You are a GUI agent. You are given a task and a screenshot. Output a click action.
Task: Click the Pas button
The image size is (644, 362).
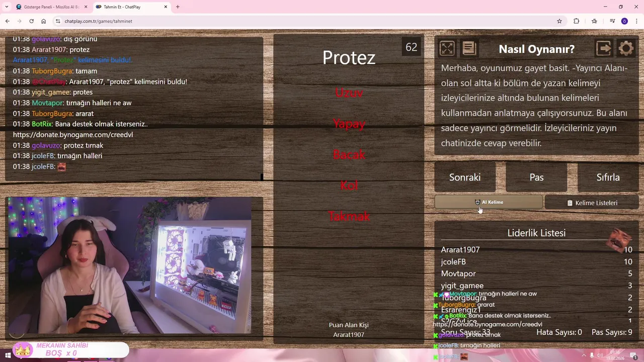[536, 177]
